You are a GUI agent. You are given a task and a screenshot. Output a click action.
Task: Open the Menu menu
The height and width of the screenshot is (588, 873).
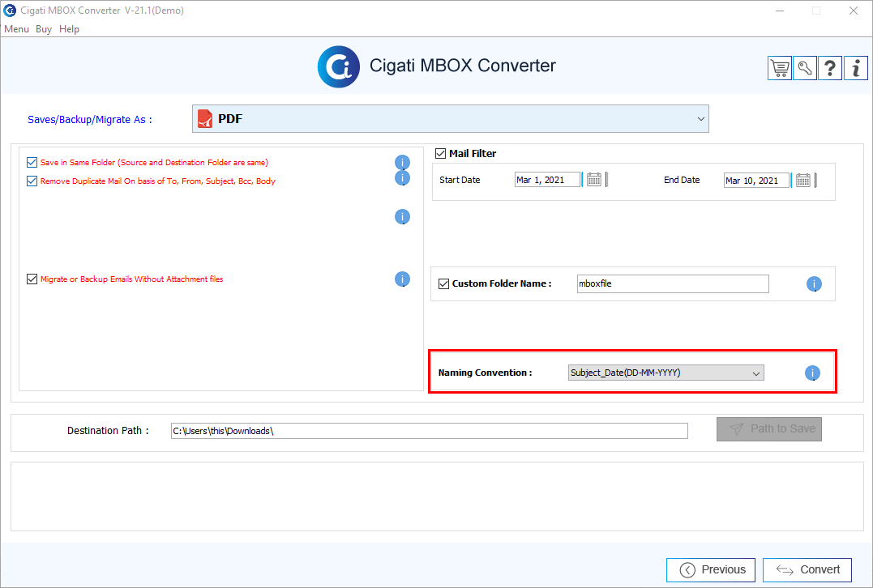tap(16, 29)
